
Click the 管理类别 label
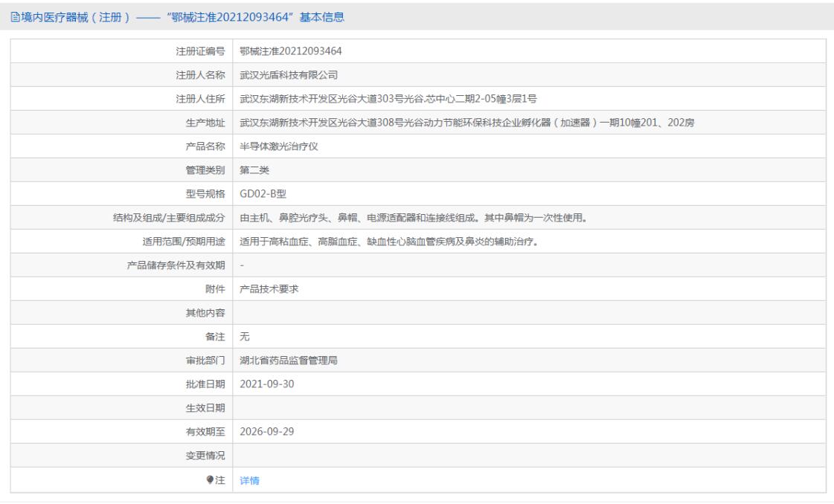tap(205, 170)
